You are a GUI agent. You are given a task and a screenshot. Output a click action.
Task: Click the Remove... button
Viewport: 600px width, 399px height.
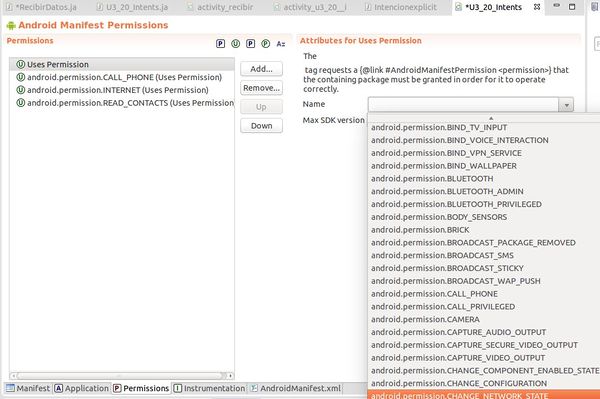(261, 88)
